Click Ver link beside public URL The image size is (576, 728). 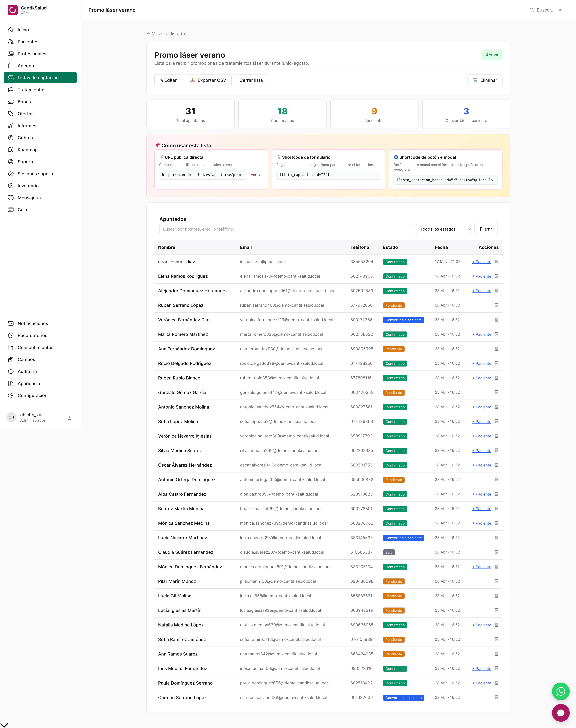coord(255,175)
